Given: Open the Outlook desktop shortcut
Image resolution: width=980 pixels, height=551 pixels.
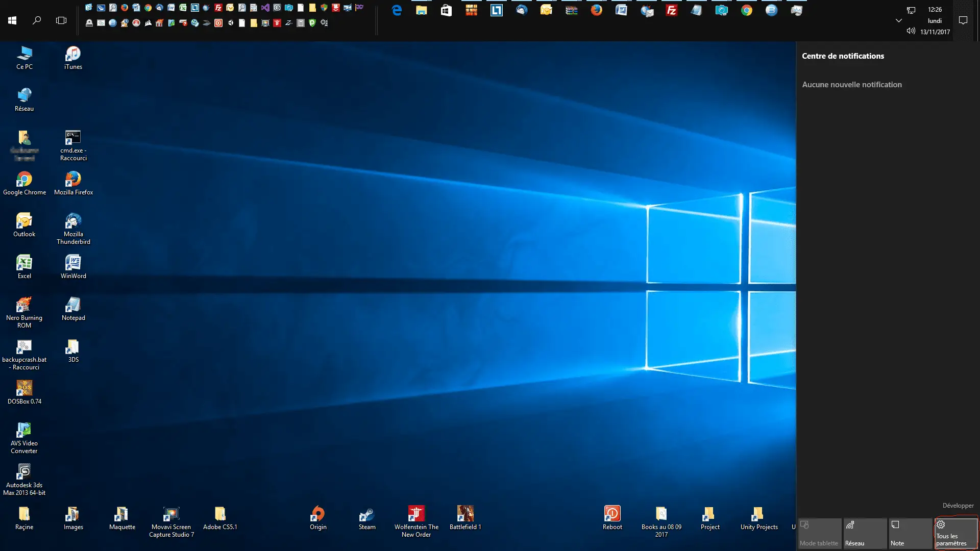Looking at the screenshot, I should (24, 225).
